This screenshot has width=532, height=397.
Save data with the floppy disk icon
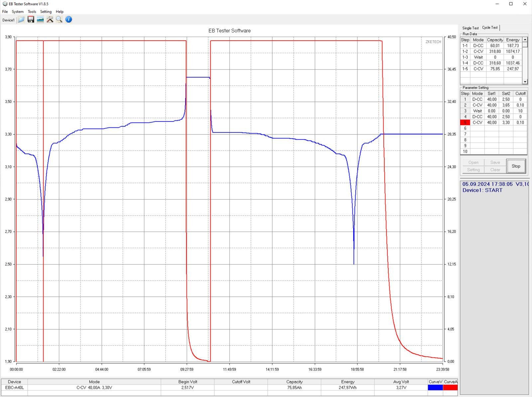coord(31,20)
